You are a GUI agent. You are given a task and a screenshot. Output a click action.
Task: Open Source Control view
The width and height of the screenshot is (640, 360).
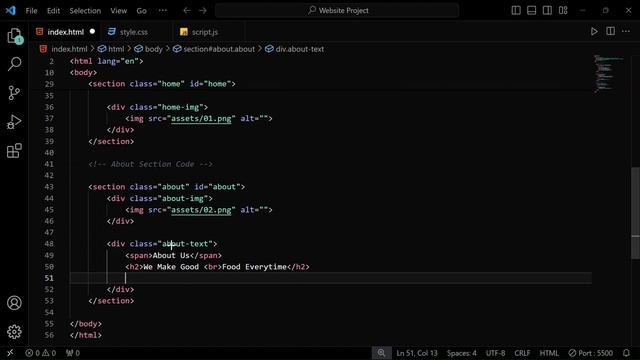[x=14, y=93]
